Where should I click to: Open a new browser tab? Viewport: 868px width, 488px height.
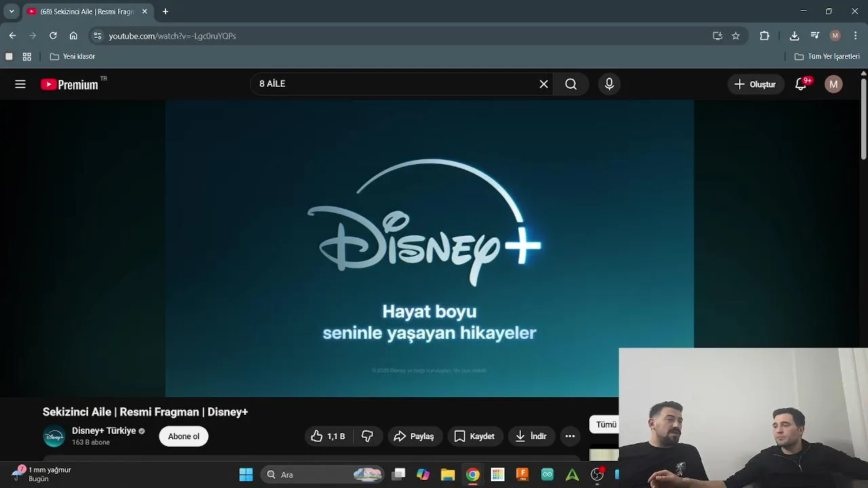point(165,12)
